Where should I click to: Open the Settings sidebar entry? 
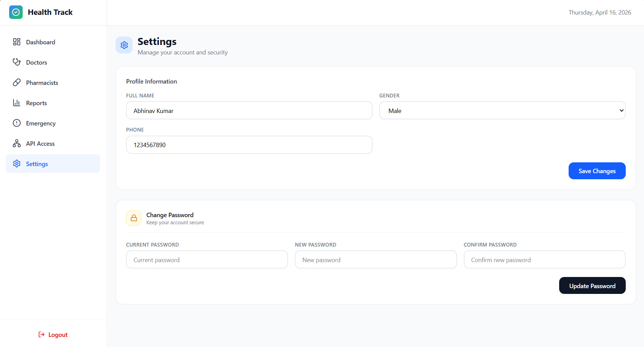pos(37,163)
